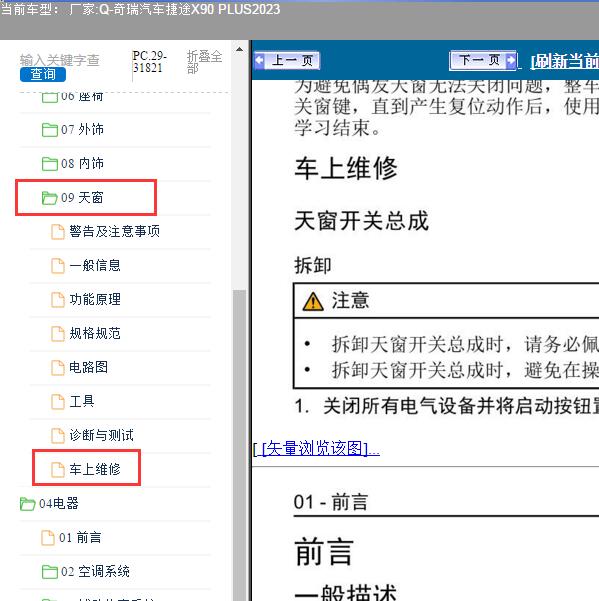Open 电路图 page
Viewport: 599px width, 601px height.
[x=89, y=368]
